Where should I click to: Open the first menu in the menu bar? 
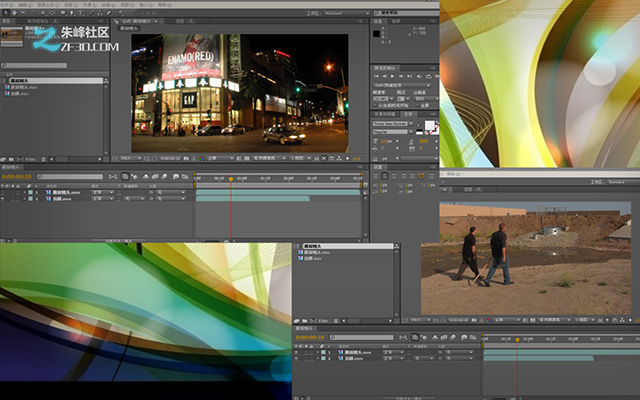(x=4, y=5)
